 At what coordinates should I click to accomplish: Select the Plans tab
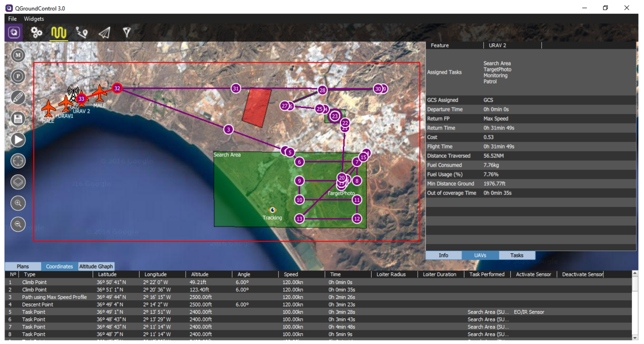23,266
